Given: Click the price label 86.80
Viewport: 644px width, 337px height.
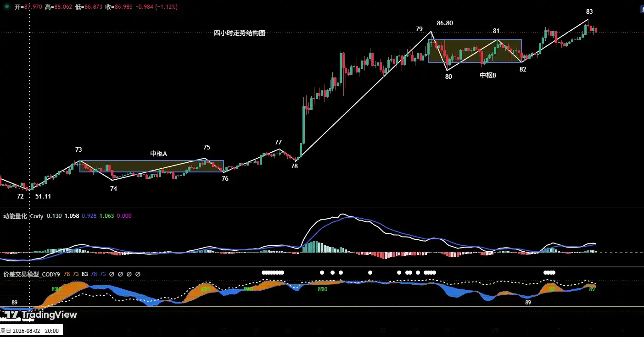Looking at the screenshot, I should coord(445,22).
